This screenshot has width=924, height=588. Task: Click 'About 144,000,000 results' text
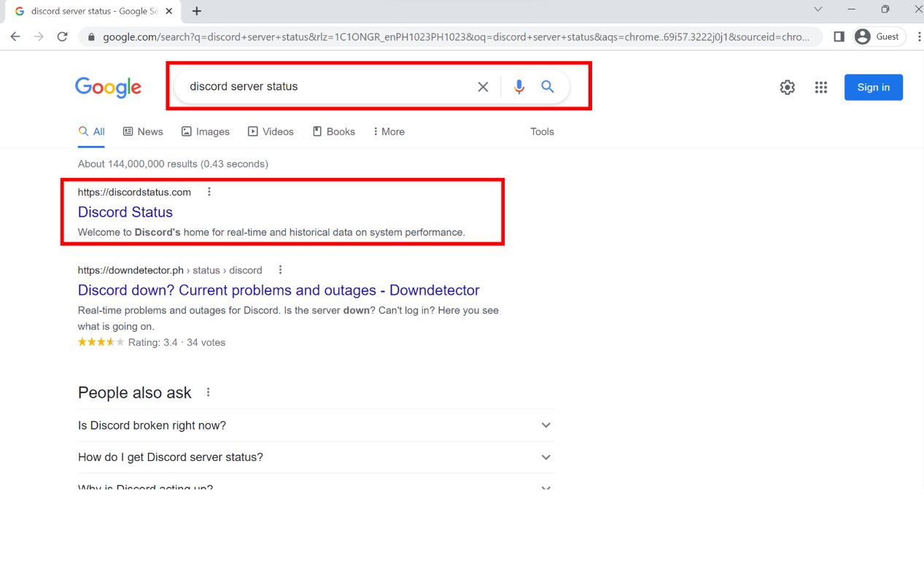(x=173, y=164)
